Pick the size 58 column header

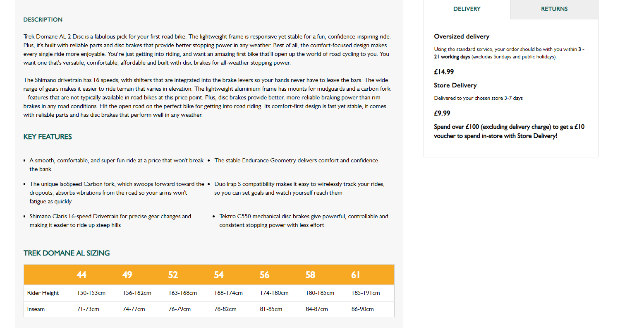(310, 275)
